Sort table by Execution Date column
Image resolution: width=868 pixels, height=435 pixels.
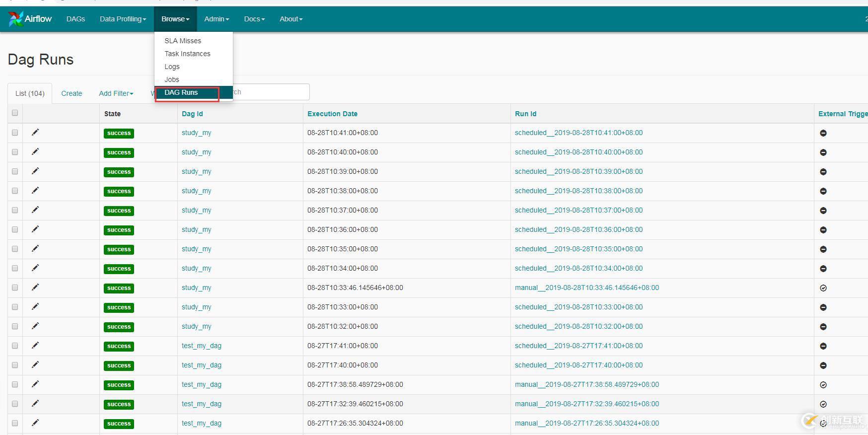pyautogui.click(x=332, y=114)
